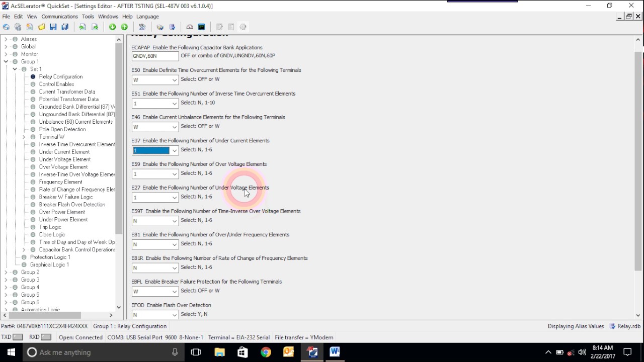Select Frequency Element tree item
644x362 pixels.
[x=60, y=182]
